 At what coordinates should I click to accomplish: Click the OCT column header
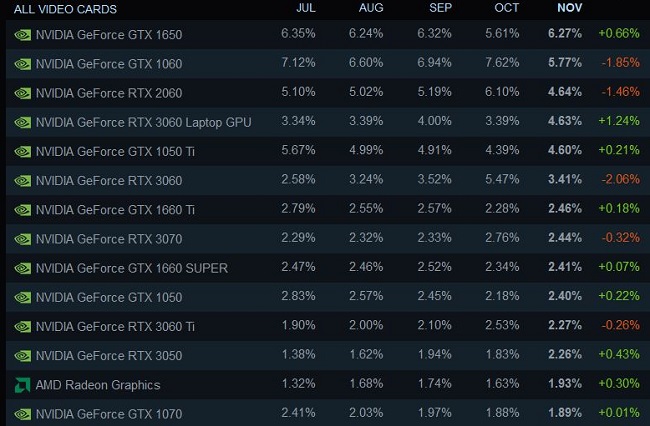pos(506,8)
